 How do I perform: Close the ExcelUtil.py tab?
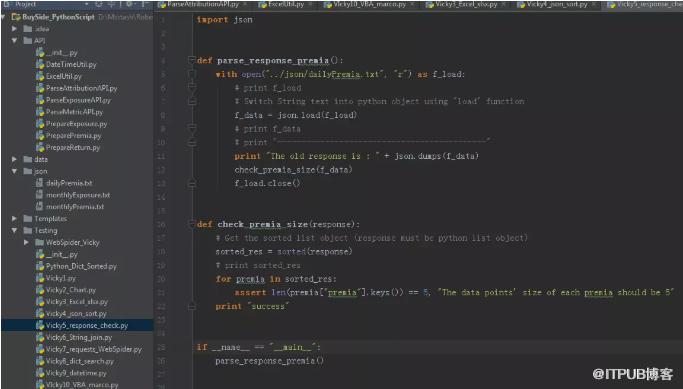310,4
